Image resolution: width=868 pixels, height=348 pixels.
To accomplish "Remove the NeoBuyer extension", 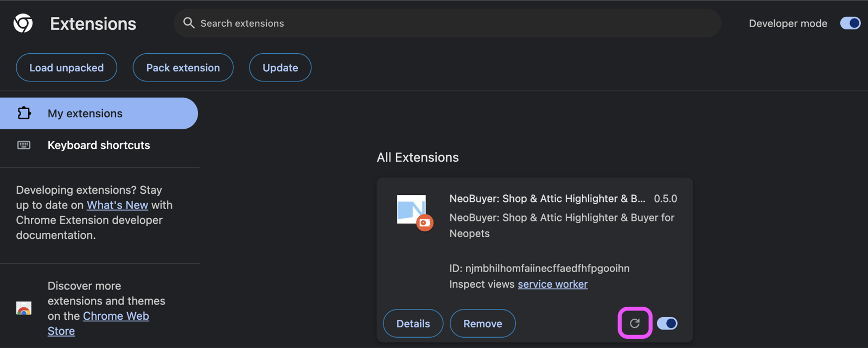I will click(x=483, y=324).
